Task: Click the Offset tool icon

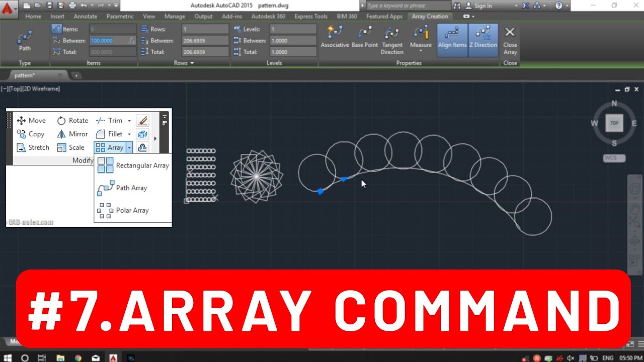Action: coord(142,147)
